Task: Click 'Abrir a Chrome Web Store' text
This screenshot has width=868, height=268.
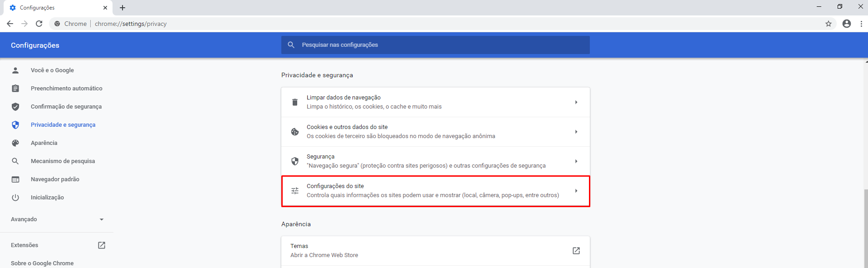Action: point(324,255)
